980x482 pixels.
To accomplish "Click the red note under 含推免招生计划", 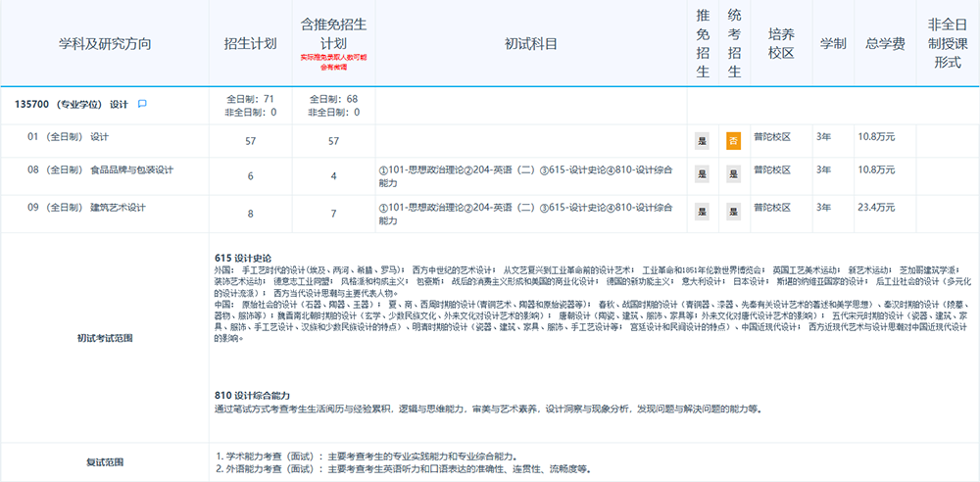I will (332, 63).
